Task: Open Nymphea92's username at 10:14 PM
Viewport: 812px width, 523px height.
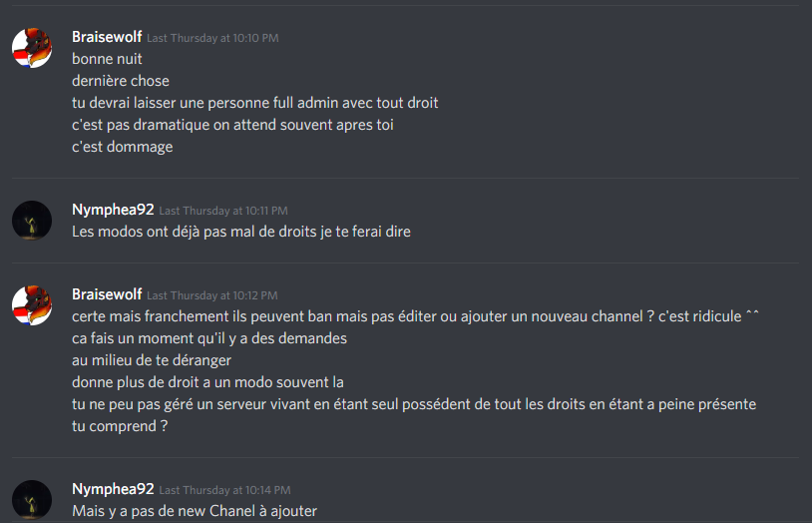Action: [x=113, y=489]
